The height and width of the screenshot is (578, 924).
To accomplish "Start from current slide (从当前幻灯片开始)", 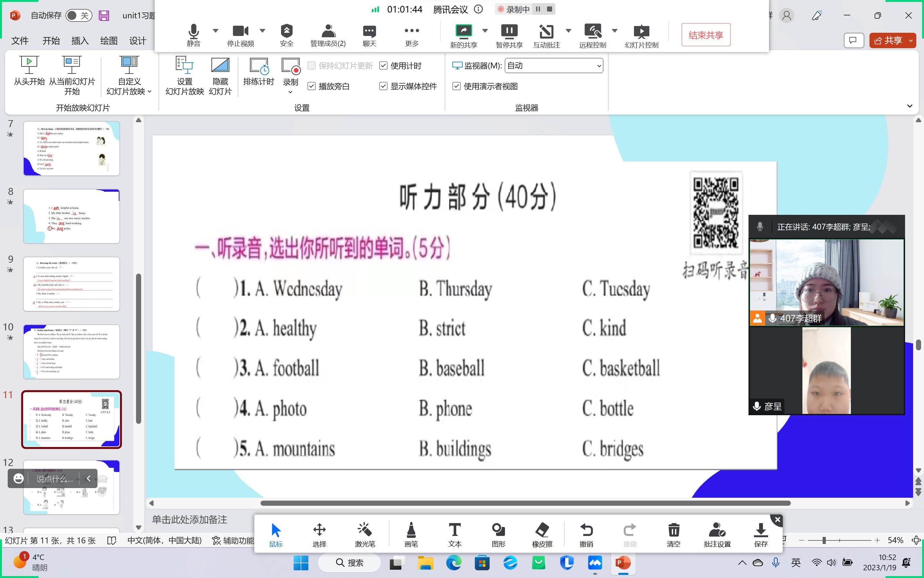I will (72, 75).
